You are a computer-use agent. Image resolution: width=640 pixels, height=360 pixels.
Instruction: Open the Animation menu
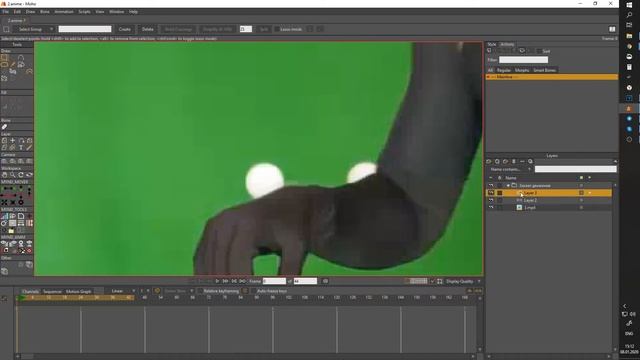click(x=64, y=12)
